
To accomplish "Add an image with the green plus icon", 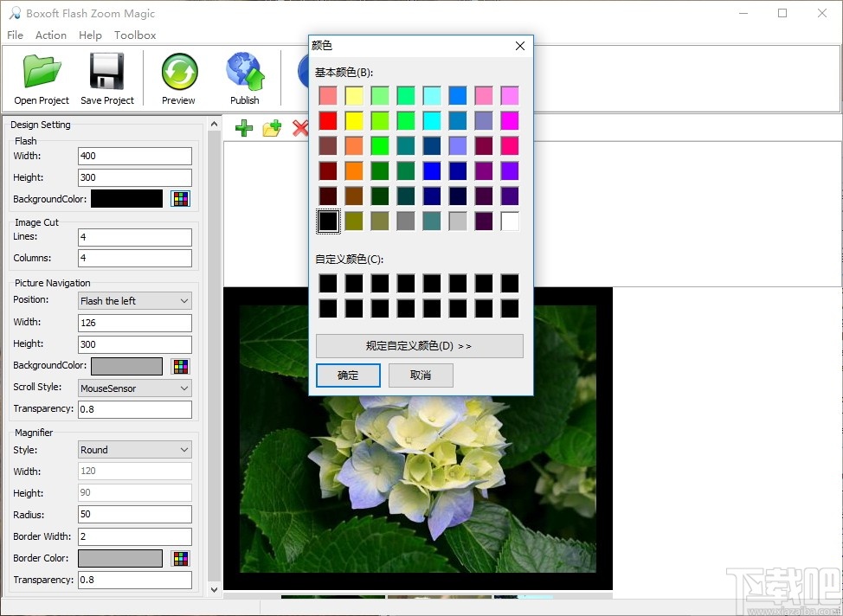I will coord(243,128).
